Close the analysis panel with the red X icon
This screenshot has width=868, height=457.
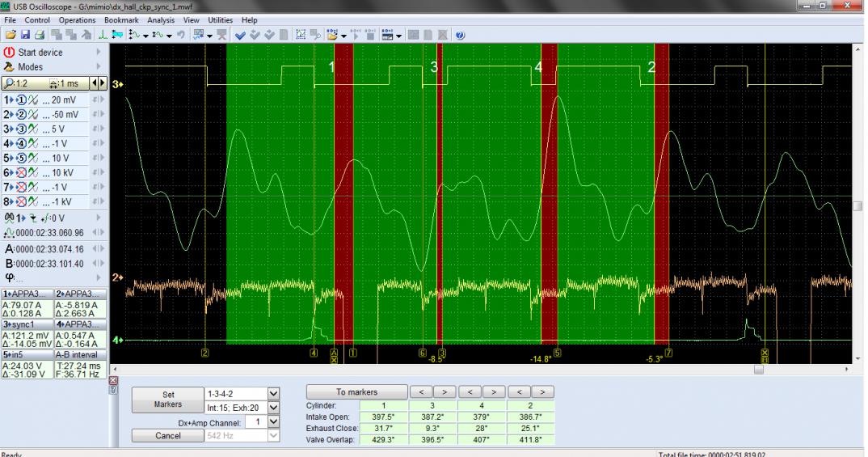click(113, 379)
